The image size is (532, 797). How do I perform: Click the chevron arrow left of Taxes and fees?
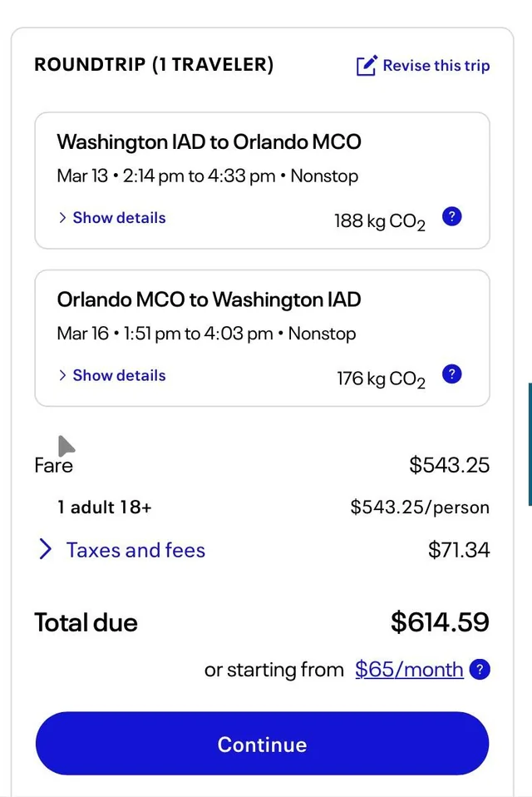[x=46, y=550]
